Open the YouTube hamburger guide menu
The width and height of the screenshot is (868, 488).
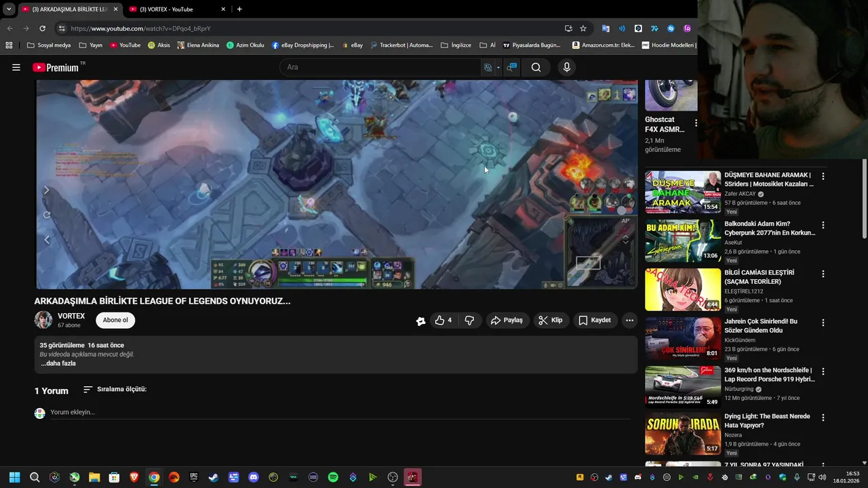16,67
